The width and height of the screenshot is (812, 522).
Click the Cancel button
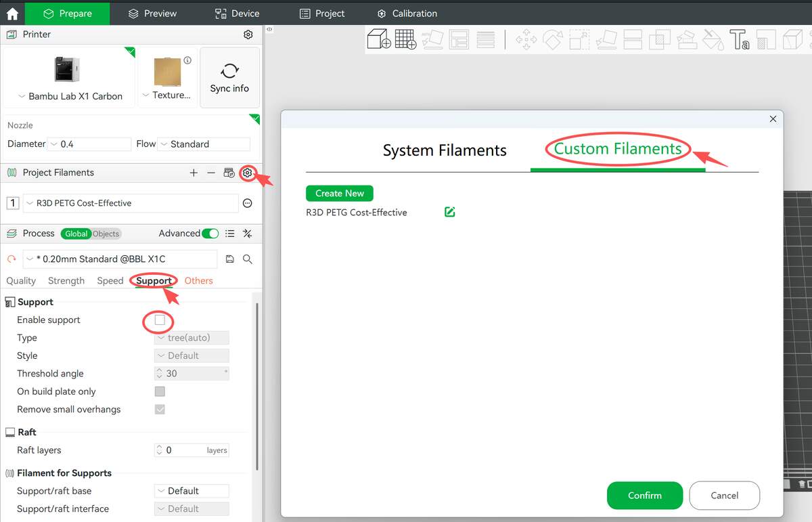pos(725,496)
